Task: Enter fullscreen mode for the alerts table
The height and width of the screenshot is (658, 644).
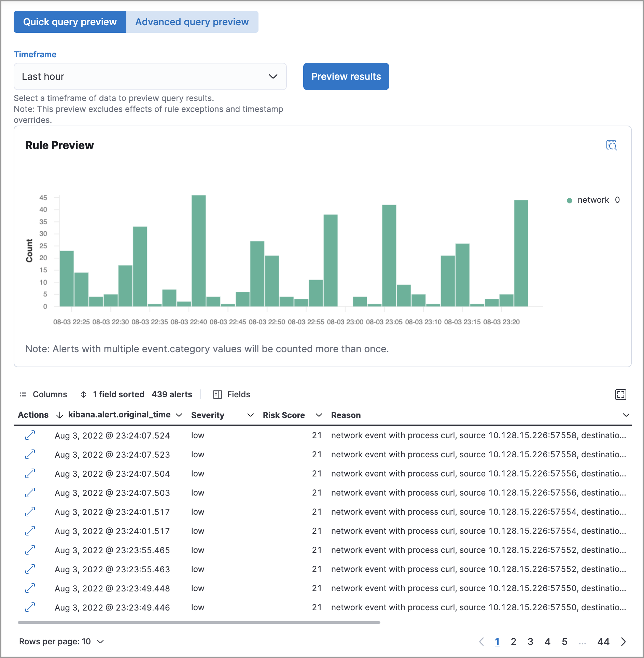Action: point(620,395)
